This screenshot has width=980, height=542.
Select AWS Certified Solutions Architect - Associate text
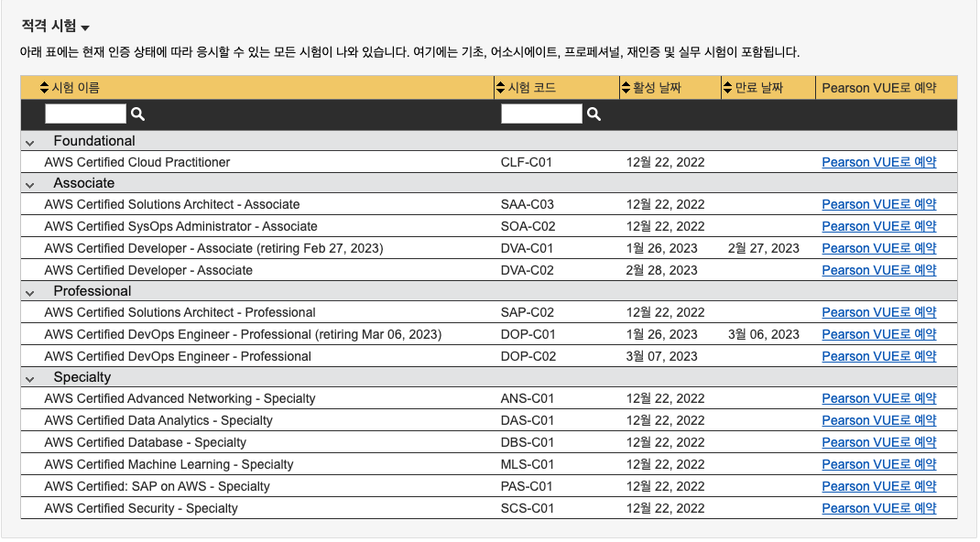click(x=172, y=204)
